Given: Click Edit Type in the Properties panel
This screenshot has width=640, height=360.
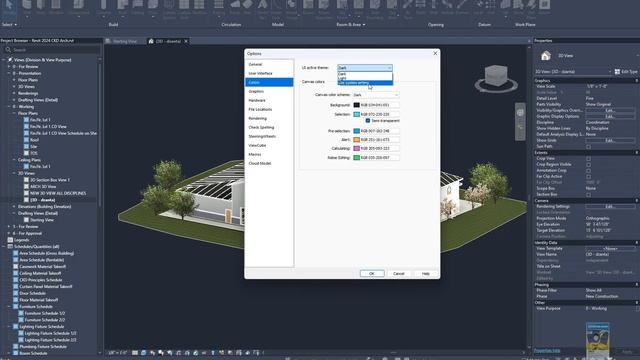Looking at the screenshot, I should point(626,71).
